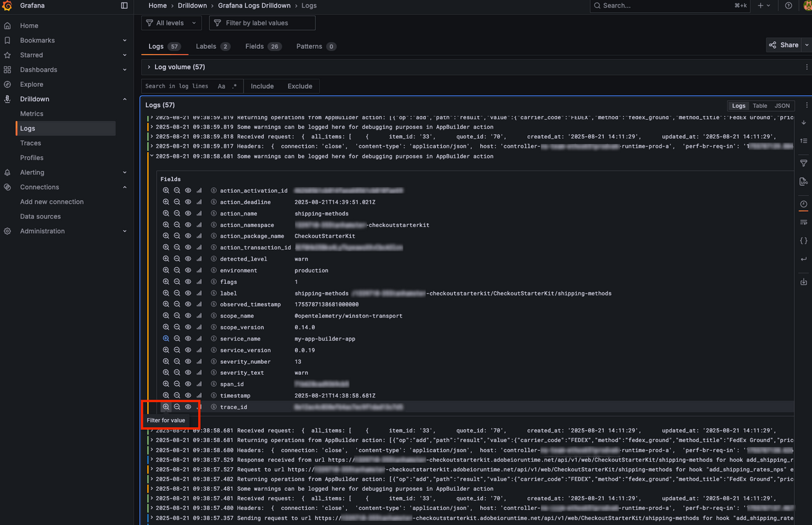Toggle timestamp display with the clock icon
This screenshot has height=525, width=812.
(803, 204)
